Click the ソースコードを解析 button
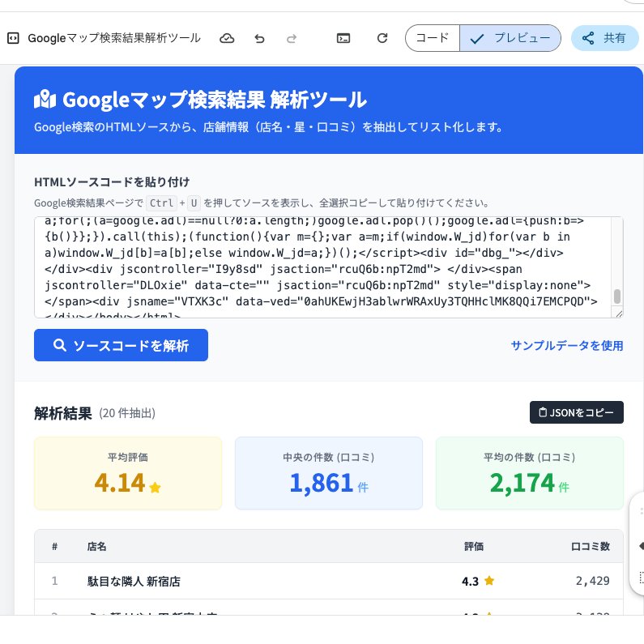This screenshot has width=644, height=644. click(122, 345)
